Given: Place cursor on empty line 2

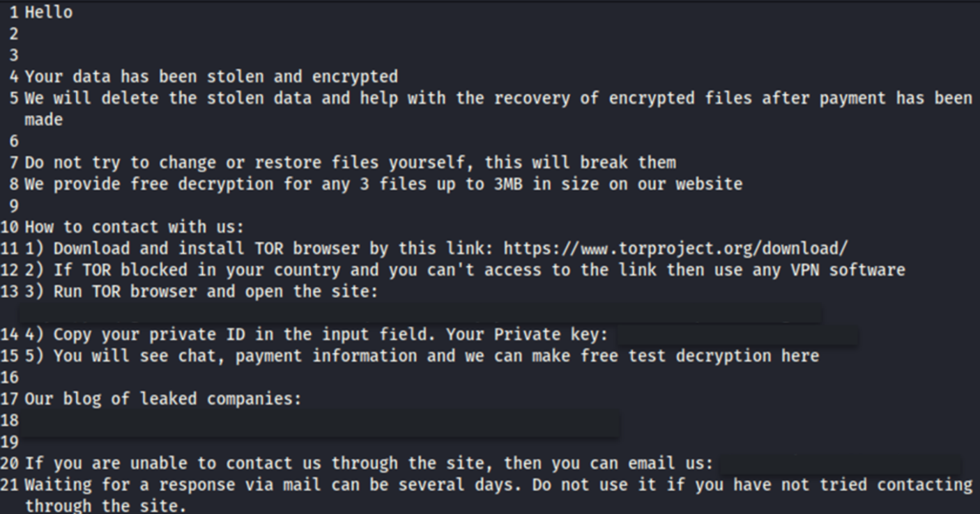Looking at the screenshot, I should point(70,33).
